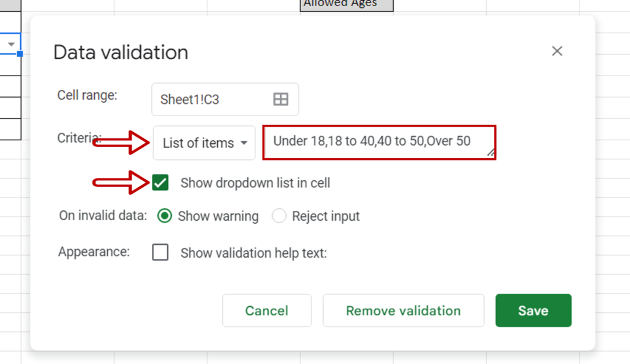Enable "Show validation help text"

click(x=160, y=253)
